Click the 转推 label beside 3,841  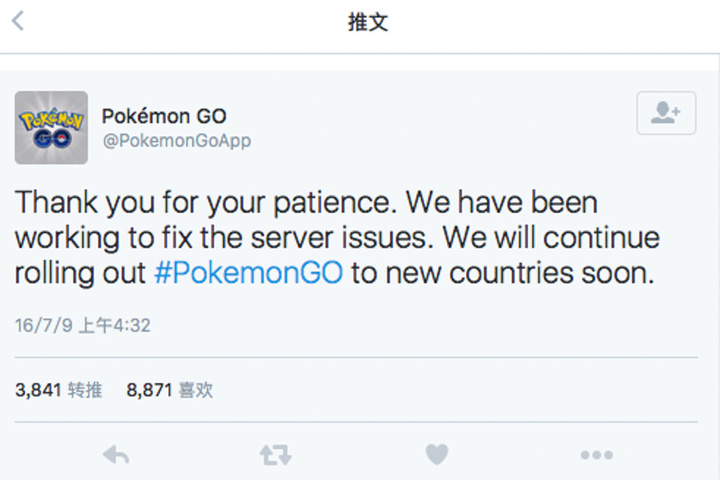click(85, 390)
